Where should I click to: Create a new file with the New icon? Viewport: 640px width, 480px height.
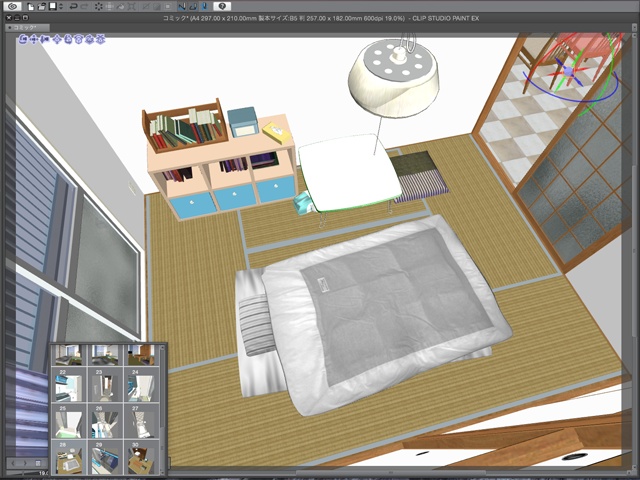coord(31,6)
